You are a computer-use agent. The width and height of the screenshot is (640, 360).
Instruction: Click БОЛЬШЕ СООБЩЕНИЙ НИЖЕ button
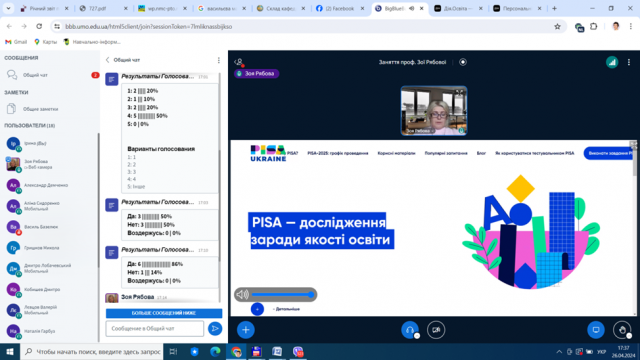pos(164,313)
